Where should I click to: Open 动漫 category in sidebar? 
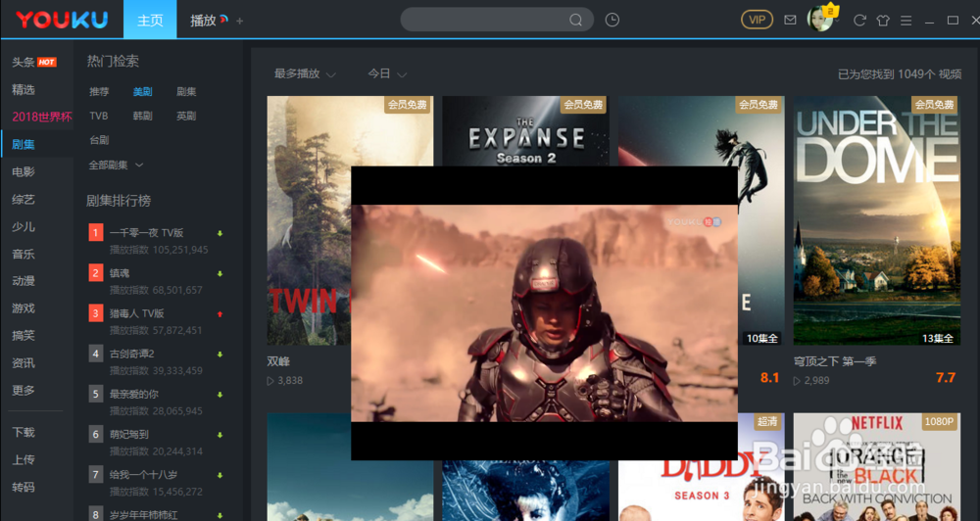(x=24, y=281)
